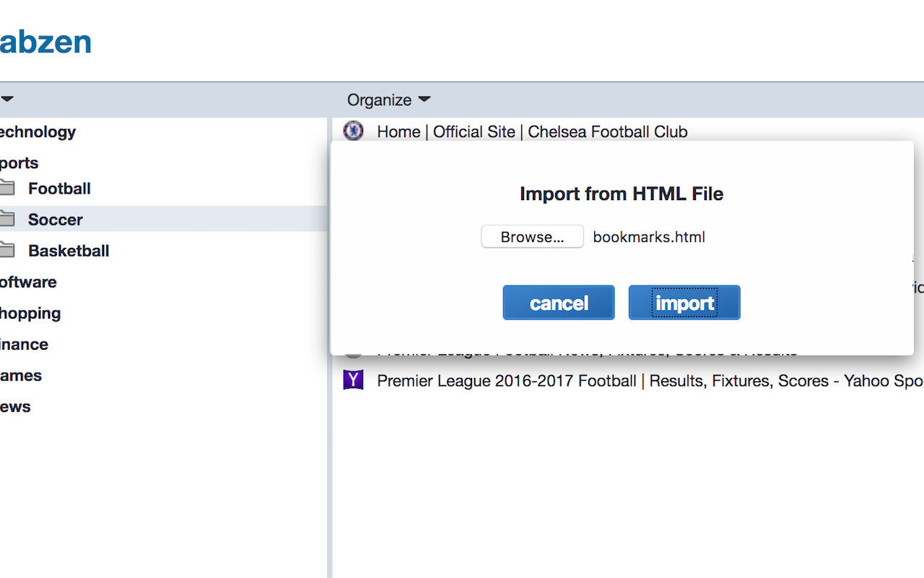The image size is (924, 578).
Task: Click the purple Yahoo Sports favicon
Action: pyautogui.click(x=353, y=380)
